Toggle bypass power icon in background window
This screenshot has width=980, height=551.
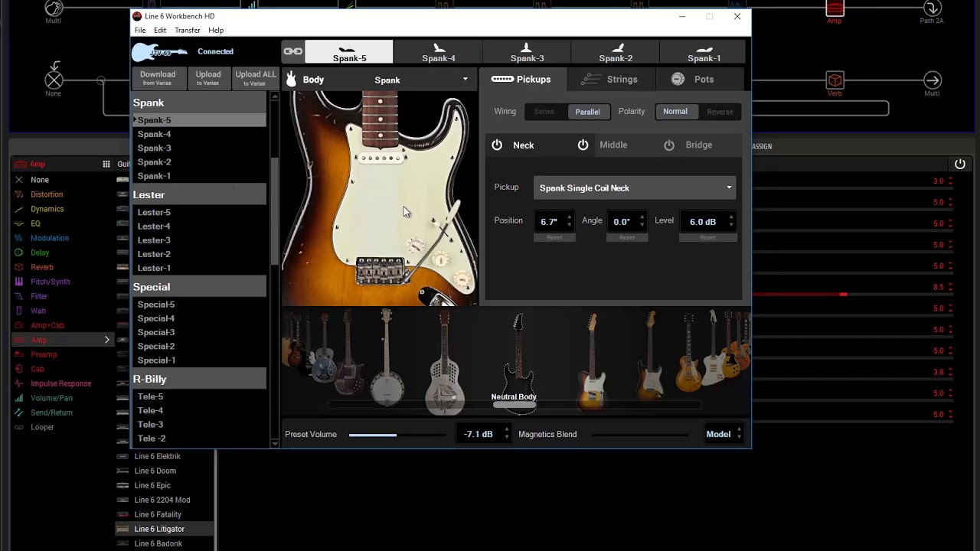coord(960,164)
